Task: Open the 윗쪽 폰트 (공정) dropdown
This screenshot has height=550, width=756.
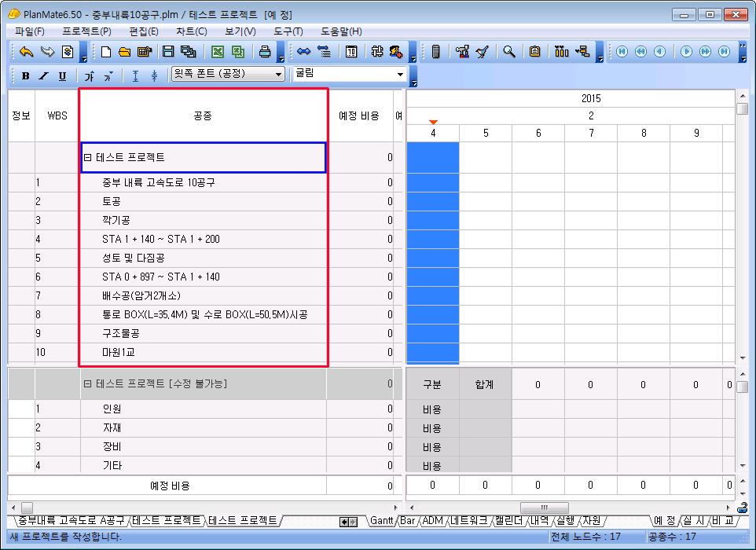Action: click(278, 74)
